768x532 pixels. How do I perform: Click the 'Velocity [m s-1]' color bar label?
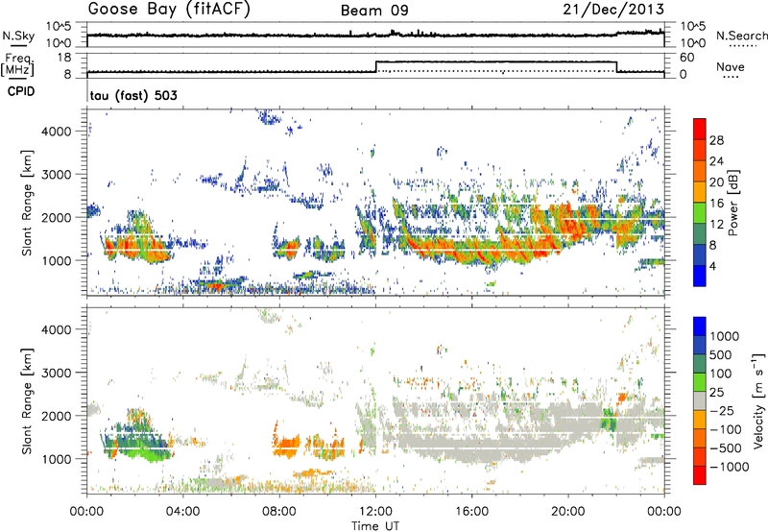pyautogui.click(x=758, y=400)
